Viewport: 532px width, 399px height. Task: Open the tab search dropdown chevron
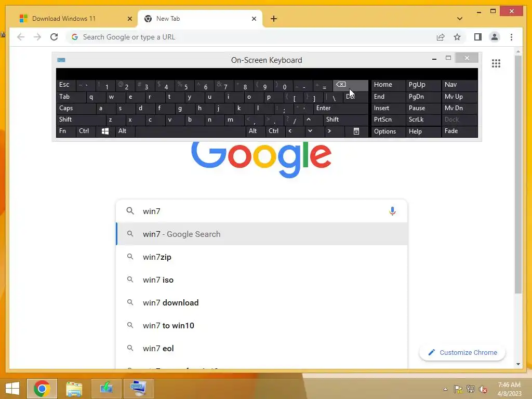(459, 19)
